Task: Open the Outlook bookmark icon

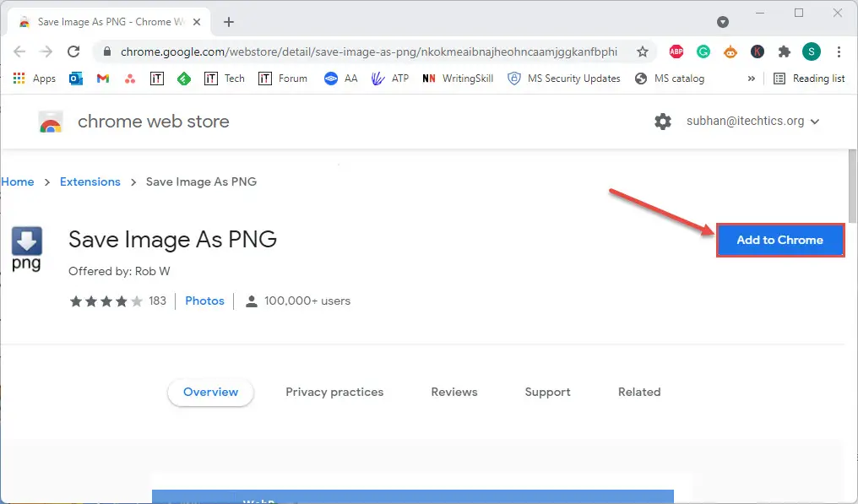Action: 75,79
